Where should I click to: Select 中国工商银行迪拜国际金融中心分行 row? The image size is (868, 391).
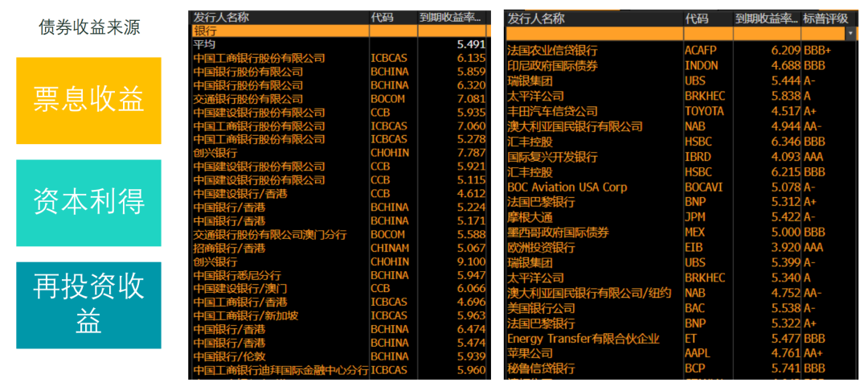click(339, 370)
